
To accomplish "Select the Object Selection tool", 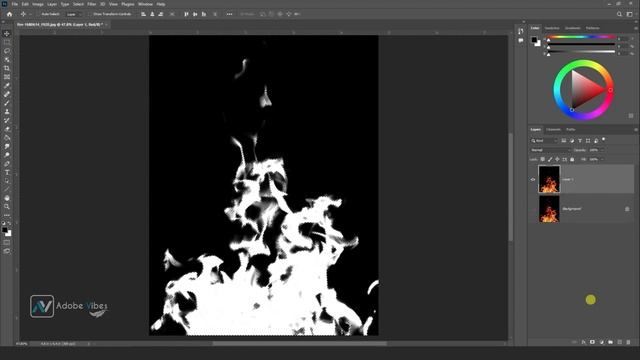I will (x=7, y=60).
